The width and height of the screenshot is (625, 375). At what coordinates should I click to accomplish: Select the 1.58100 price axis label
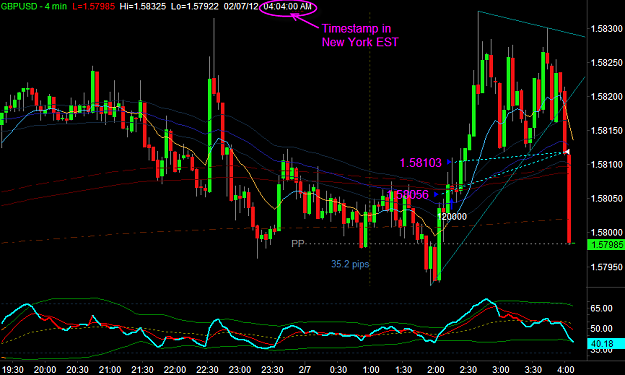click(x=607, y=164)
